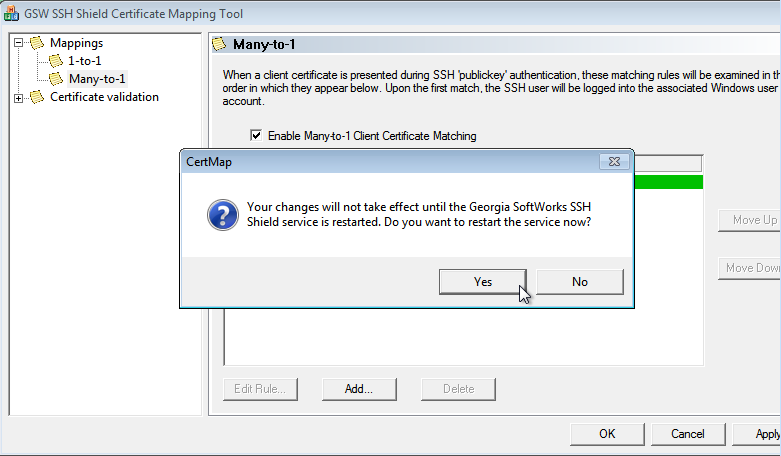Collapse the Mappings tree node
This screenshot has height=456, width=781.
[18, 43]
